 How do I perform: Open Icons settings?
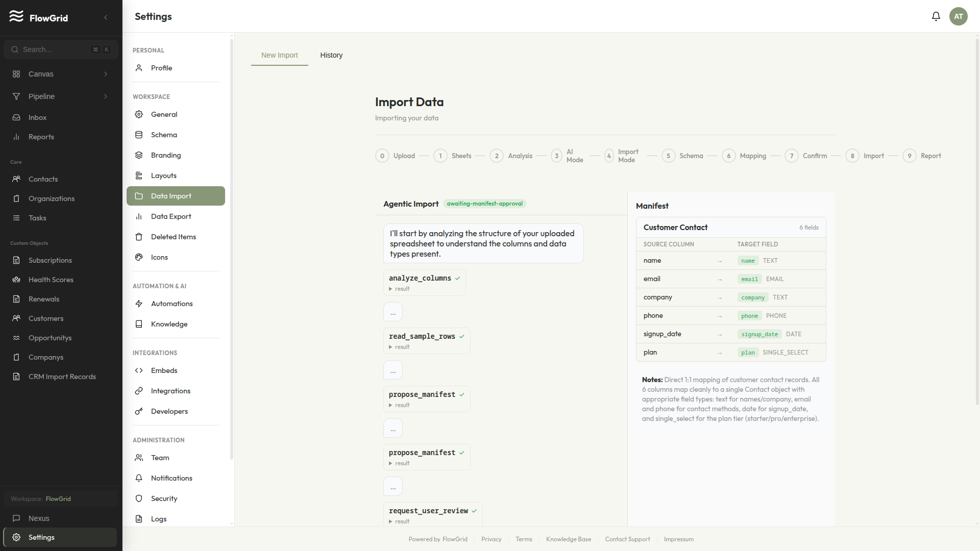point(176,257)
